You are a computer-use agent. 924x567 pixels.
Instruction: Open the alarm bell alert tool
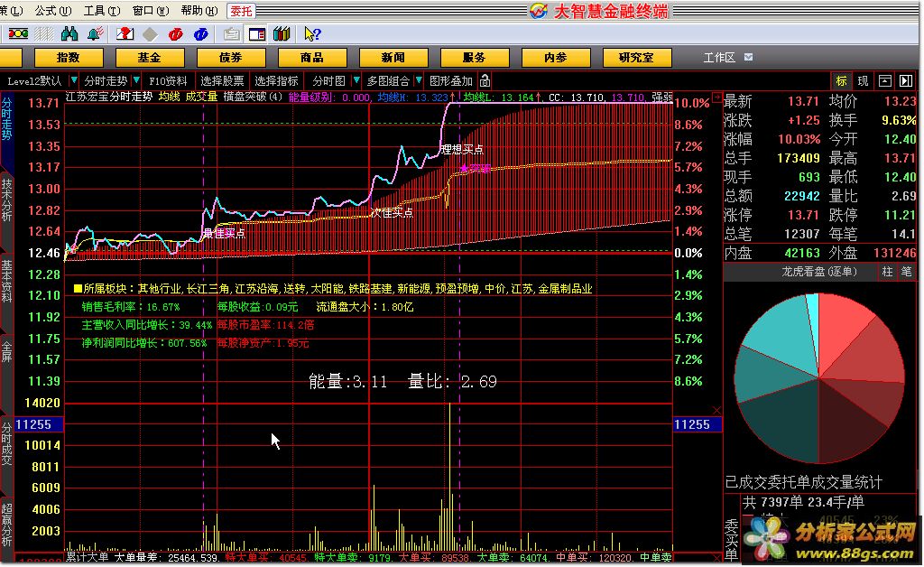95,34
